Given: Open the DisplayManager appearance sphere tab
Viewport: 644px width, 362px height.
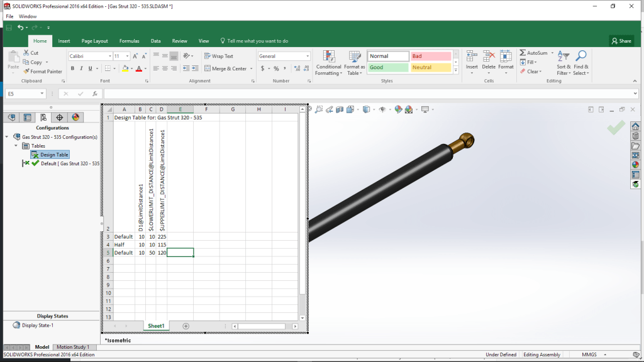Looking at the screenshot, I should click(75, 117).
